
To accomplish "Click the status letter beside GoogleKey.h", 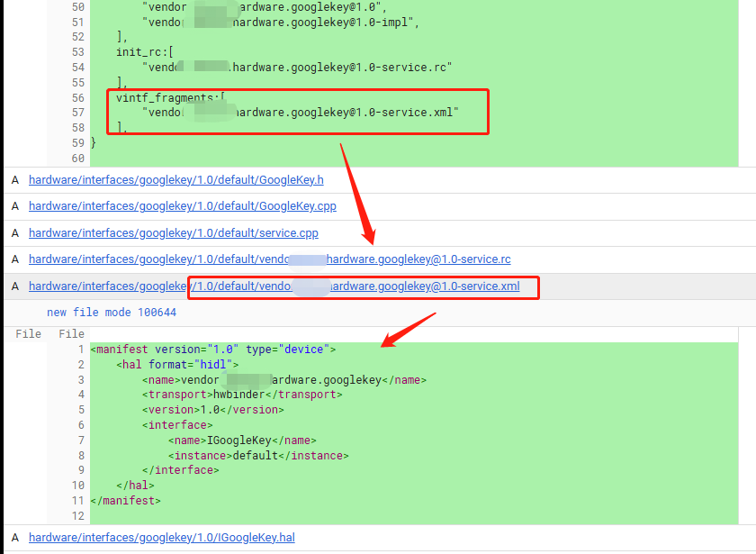I will coord(15,180).
